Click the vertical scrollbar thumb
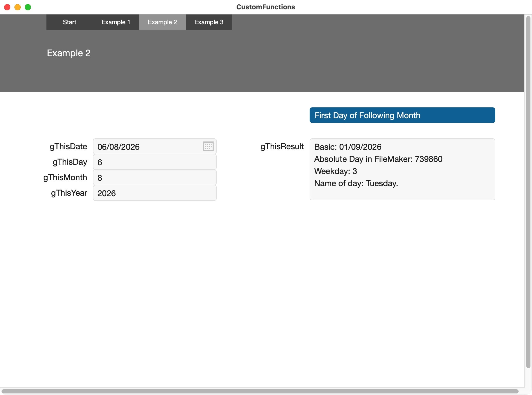Image resolution: width=532 pixels, height=395 pixels. tap(528, 192)
